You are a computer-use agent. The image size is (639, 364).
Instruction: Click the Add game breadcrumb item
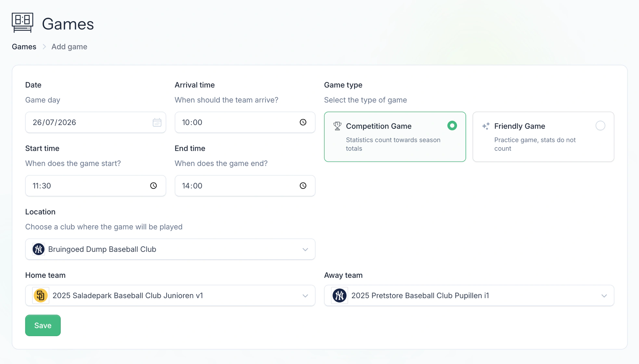click(x=69, y=46)
